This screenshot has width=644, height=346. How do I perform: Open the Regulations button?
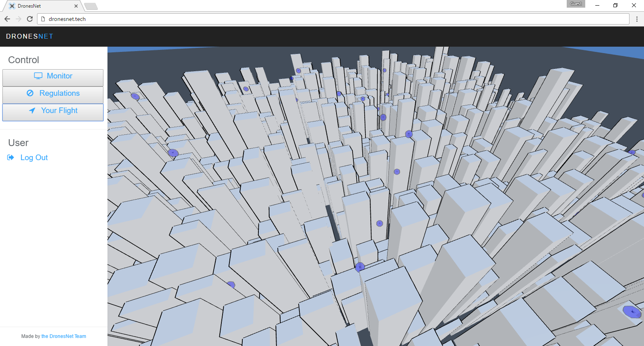53,95
